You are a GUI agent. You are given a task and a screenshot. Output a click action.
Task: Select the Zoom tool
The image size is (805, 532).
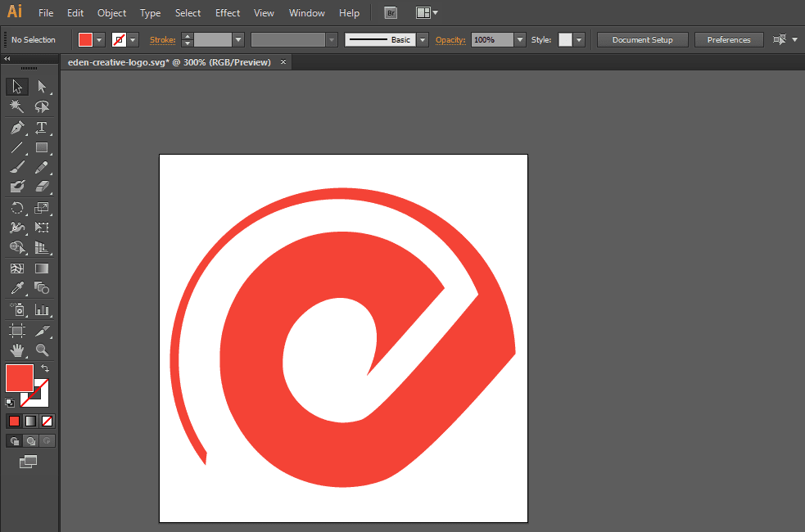pyautogui.click(x=42, y=350)
